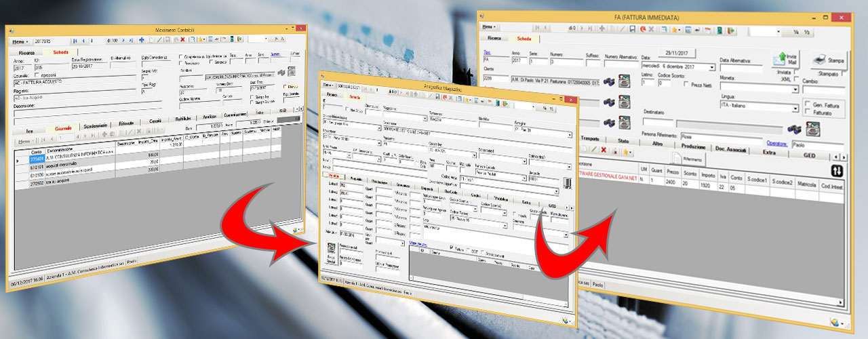Open the Data date picker dropdown in FA window
The image size is (868, 339).
click(x=711, y=67)
